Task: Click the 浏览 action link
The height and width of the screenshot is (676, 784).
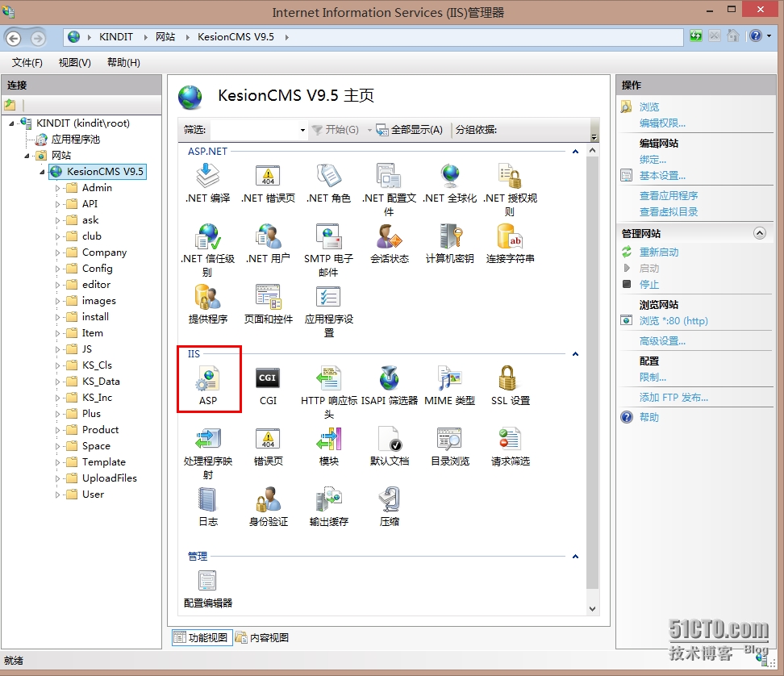Action: click(x=649, y=107)
